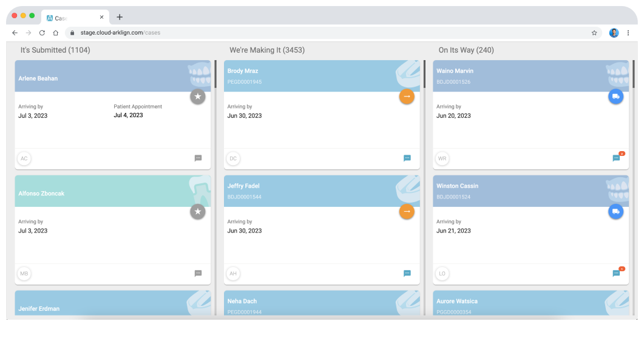
Task: Click LO avatar on Winston Cassin card
Action: point(442,274)
